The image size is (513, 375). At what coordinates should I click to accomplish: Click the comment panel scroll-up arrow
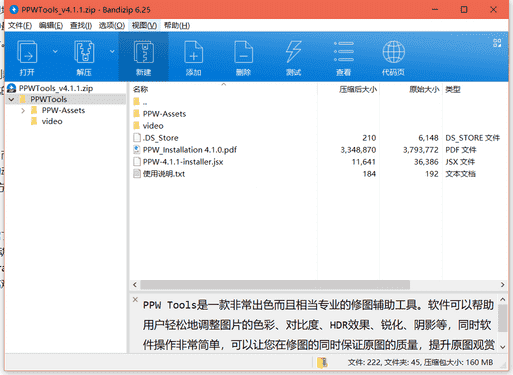click(503, 300)
